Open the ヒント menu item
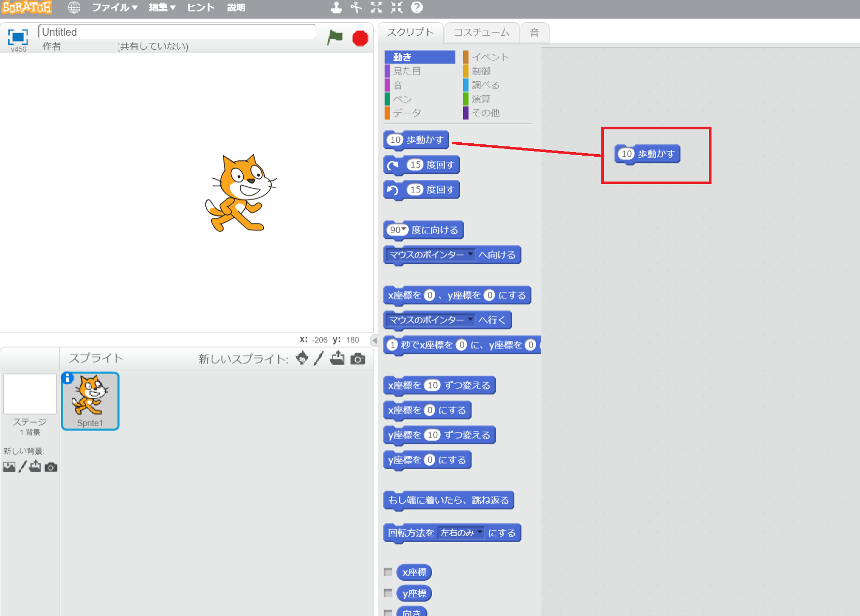Image resolution: width=860 pixels, height=616 pixels. 201,8
